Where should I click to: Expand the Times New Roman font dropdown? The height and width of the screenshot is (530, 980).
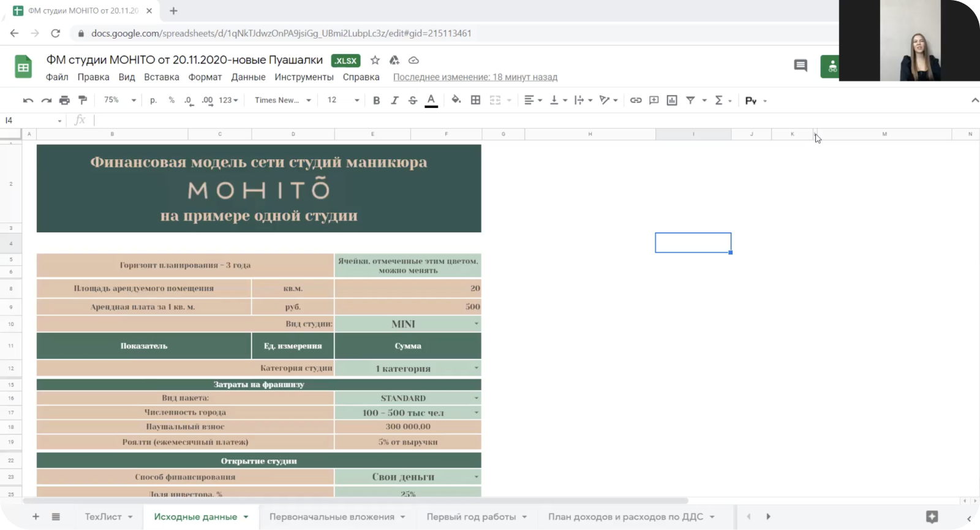(283, 100)
